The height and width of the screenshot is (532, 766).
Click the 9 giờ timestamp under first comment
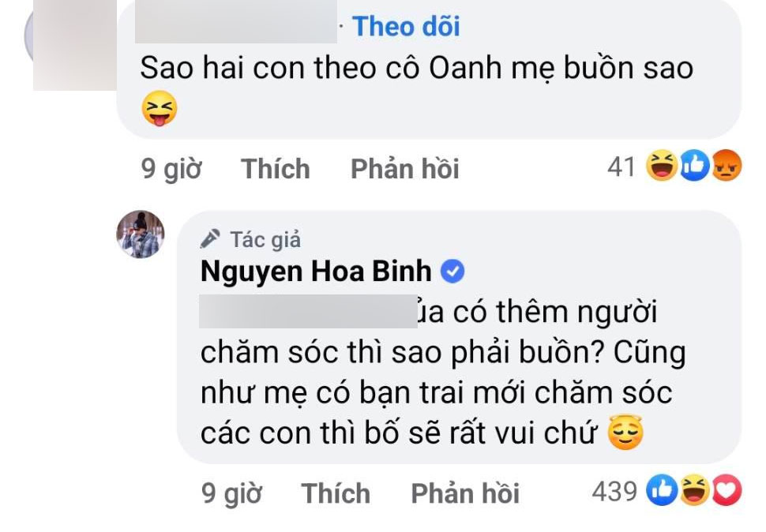[x=171, y=168]
